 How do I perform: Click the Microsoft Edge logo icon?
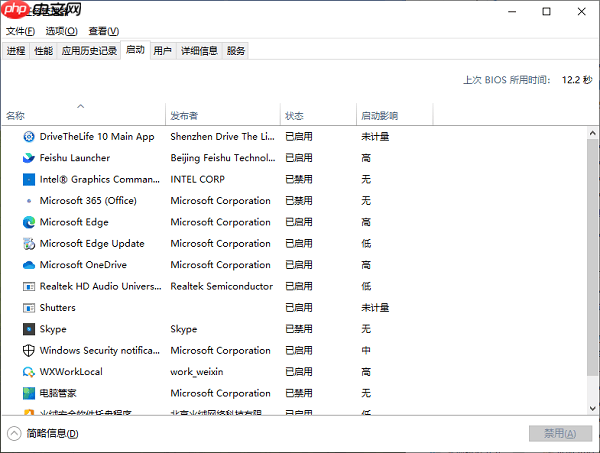click(29, 222)
